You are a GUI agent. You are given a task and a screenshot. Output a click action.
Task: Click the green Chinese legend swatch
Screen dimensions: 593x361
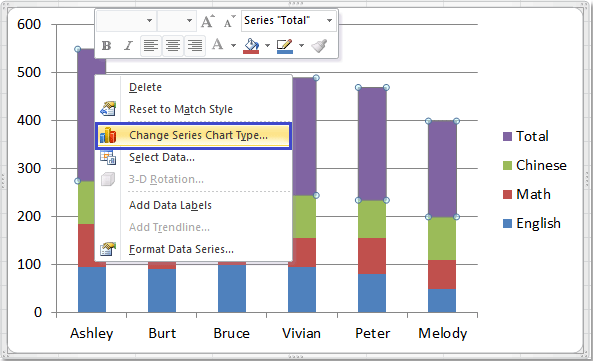[507, 166]
